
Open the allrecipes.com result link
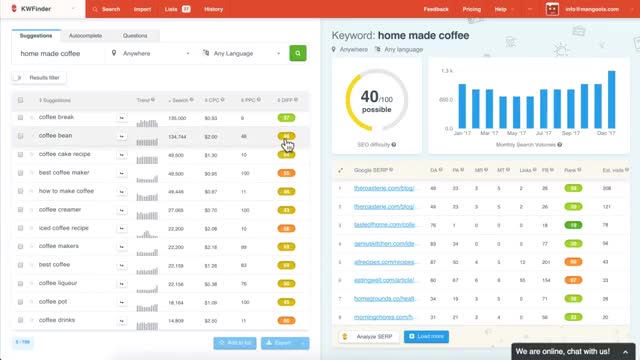coord(384,262)
